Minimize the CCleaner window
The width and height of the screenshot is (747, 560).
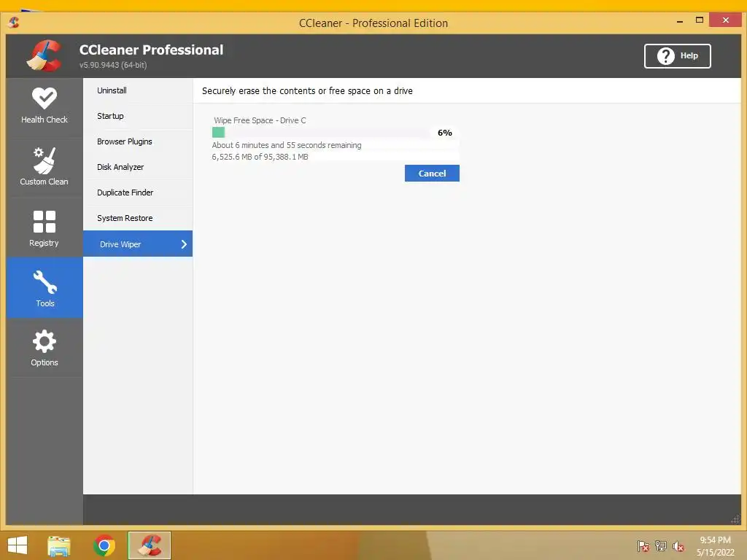(x=680, y=20)
